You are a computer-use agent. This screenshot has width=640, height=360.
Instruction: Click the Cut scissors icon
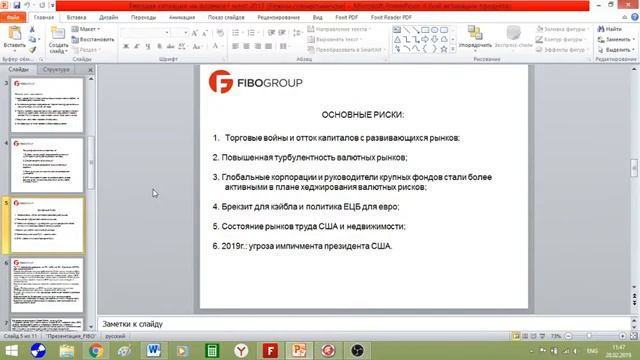coord(32,29)
